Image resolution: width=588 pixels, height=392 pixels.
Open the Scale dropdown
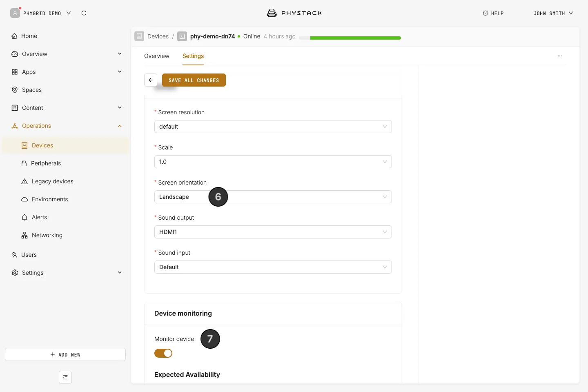tap(273, 162)
